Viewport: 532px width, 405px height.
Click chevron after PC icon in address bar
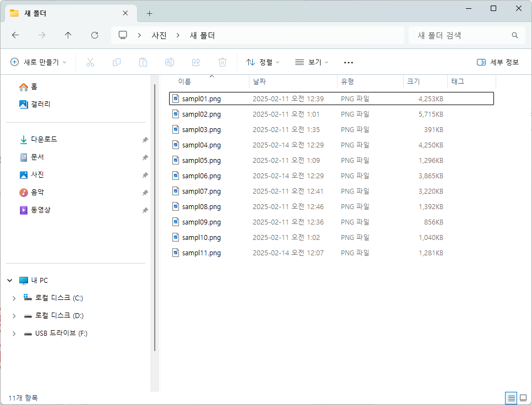pyautogui.click(x=139, y=35)
